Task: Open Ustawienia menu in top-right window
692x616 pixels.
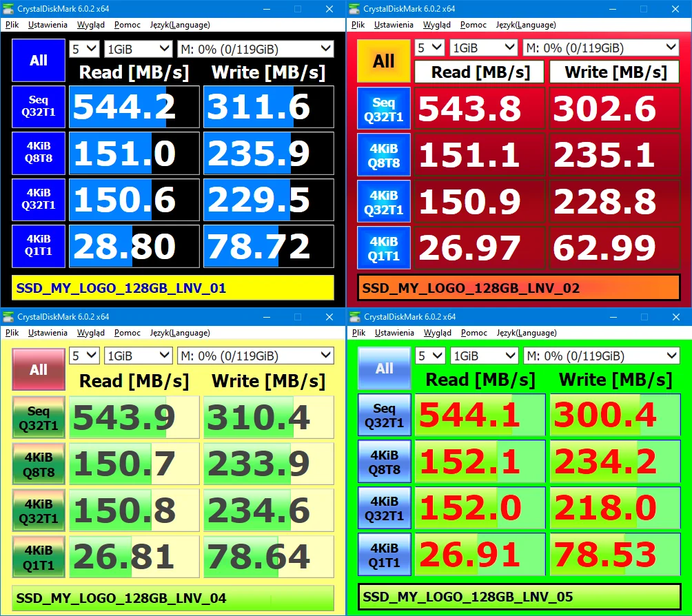Action: pos(394,25)
